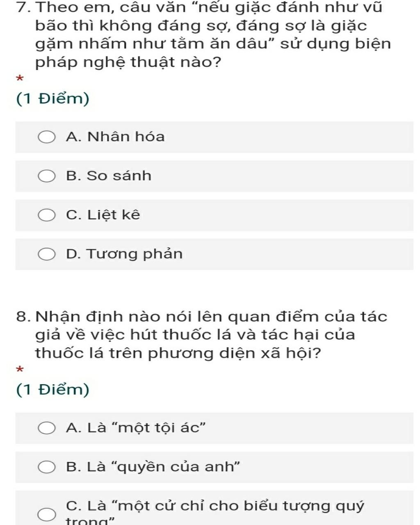Choose radio button B. So sánh
Screen dimensions: 420x525
[x=46, y=176]
